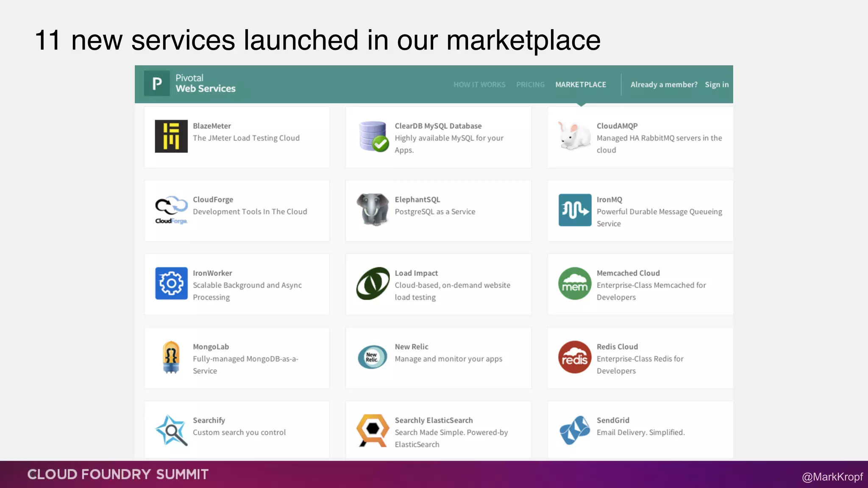Image resolution: width=868 pixels, height=488 pixels.
Task: Click the CloudForge cloud logo
Action: point(171,210)
